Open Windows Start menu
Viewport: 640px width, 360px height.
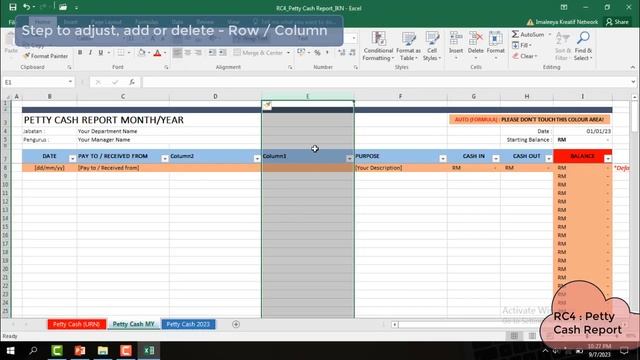[10, 351]
